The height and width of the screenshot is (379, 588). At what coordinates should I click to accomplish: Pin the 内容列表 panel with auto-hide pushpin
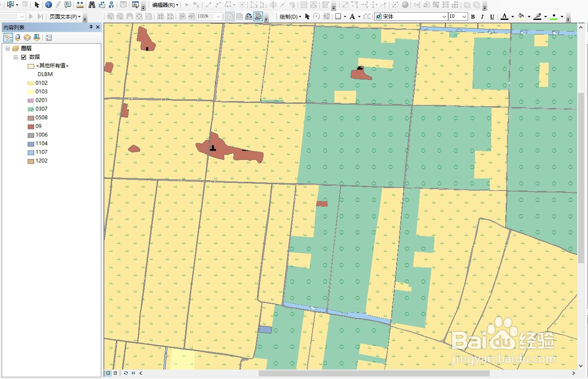pos(91,27)
